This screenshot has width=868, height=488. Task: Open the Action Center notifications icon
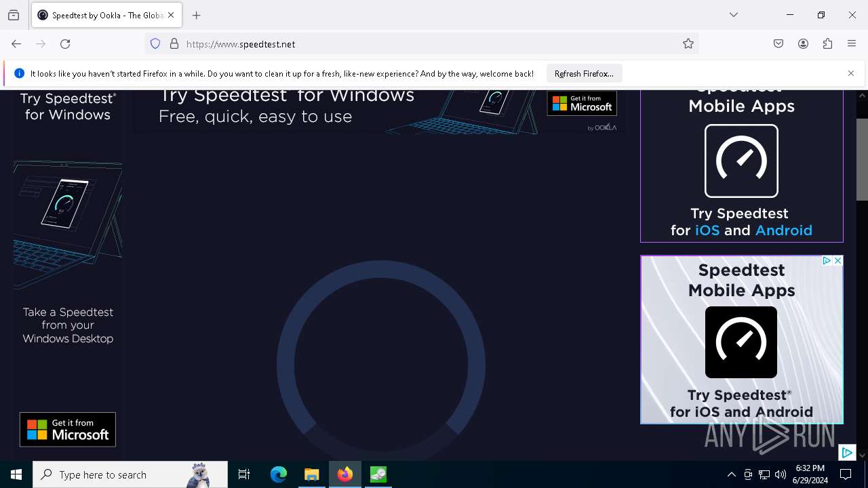pos(846,474)
